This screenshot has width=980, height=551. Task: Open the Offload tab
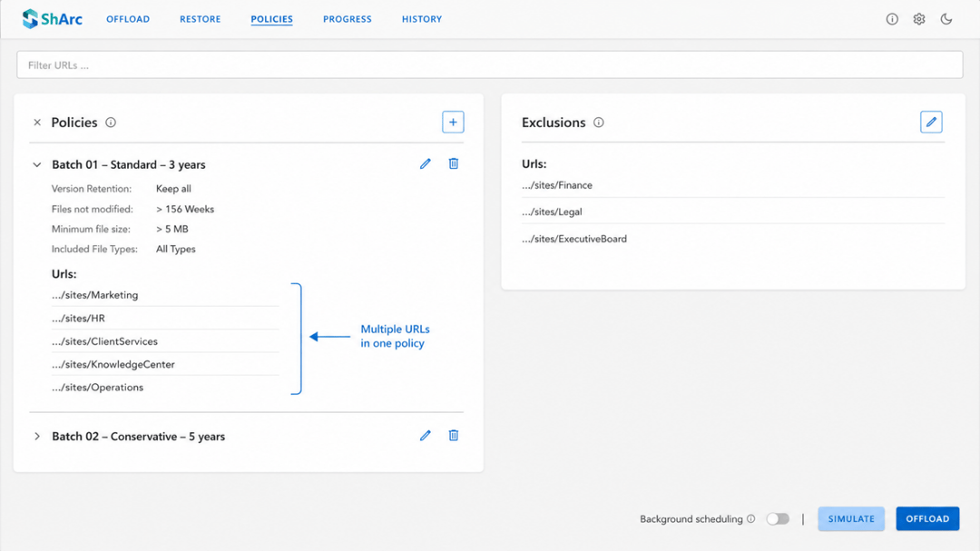(128, 19)
